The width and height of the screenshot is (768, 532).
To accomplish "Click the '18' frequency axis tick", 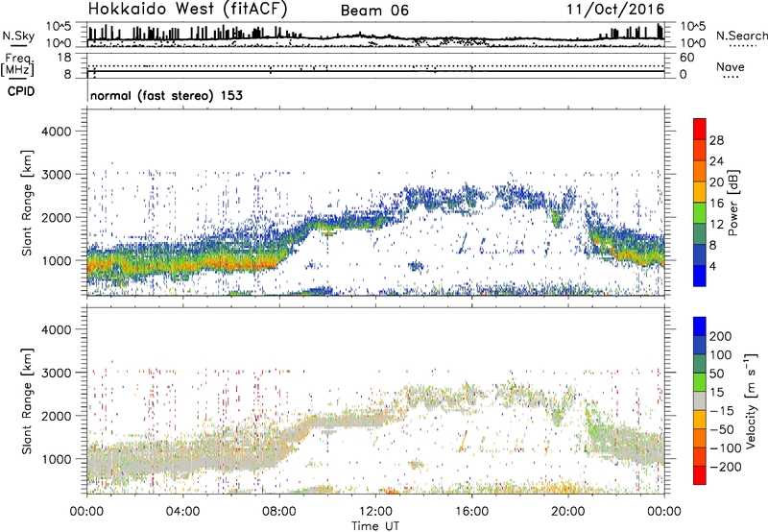I will pyautogui.click(x=64, y=58).
